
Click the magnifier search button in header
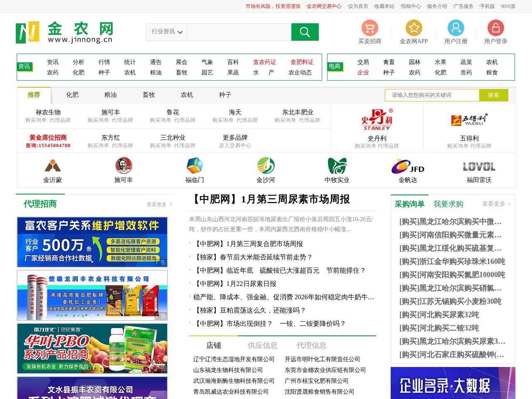click(x=305, y=32)
